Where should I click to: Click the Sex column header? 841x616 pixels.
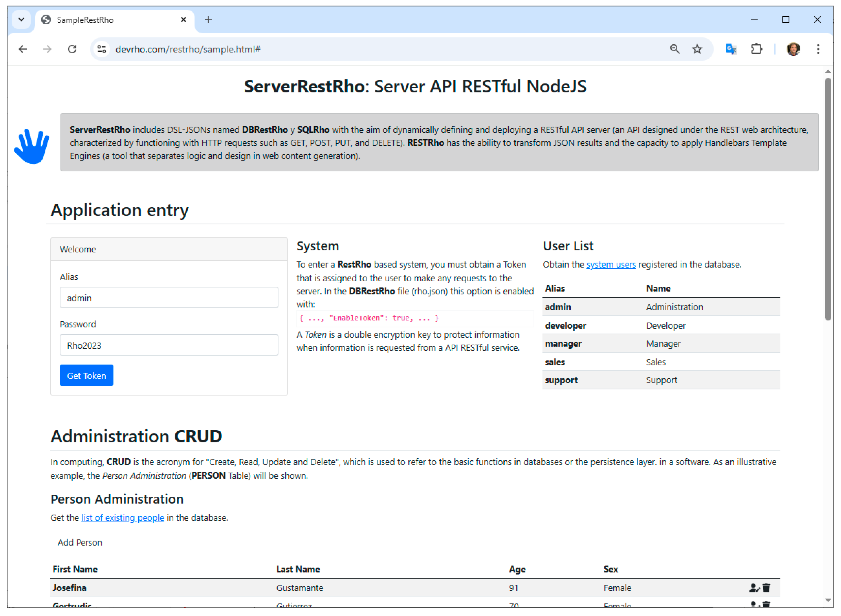tap(611, 569)
